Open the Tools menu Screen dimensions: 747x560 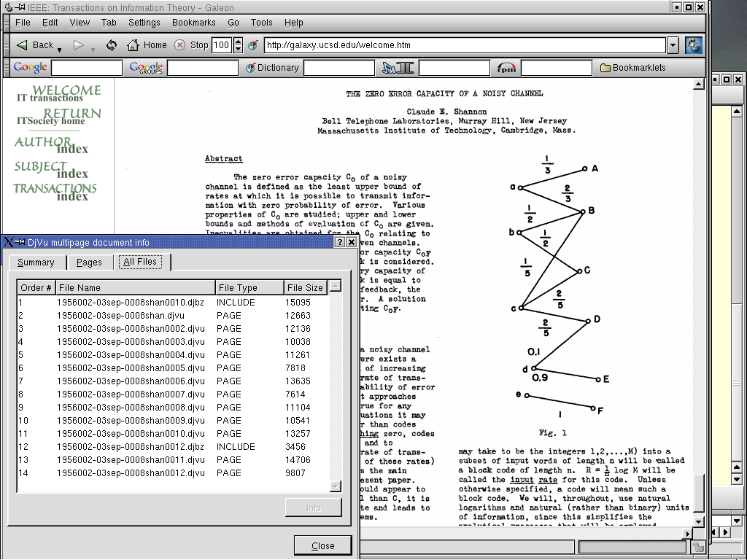tap(262, 23)
